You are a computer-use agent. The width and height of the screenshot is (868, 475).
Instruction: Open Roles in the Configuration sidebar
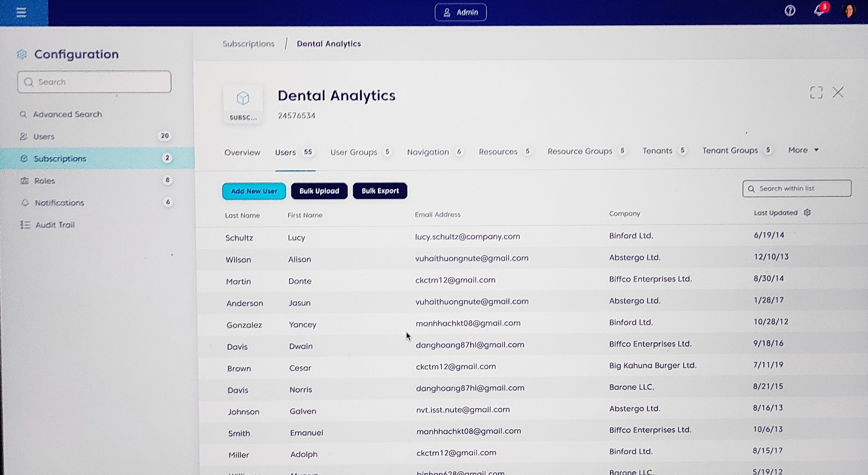[44, 181]
